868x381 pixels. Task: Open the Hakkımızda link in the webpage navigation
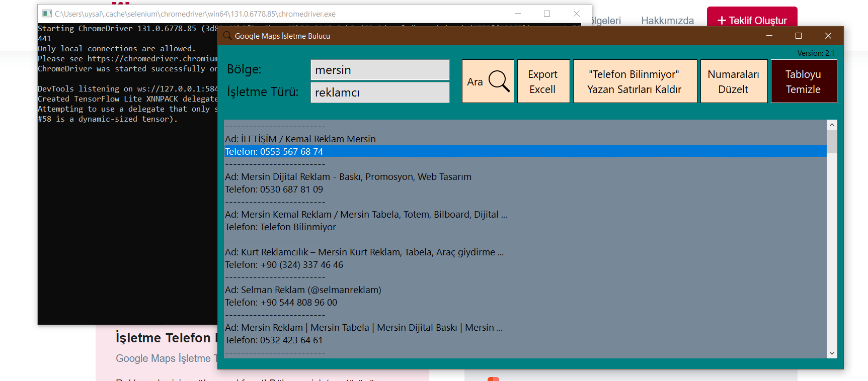point(667,21)
